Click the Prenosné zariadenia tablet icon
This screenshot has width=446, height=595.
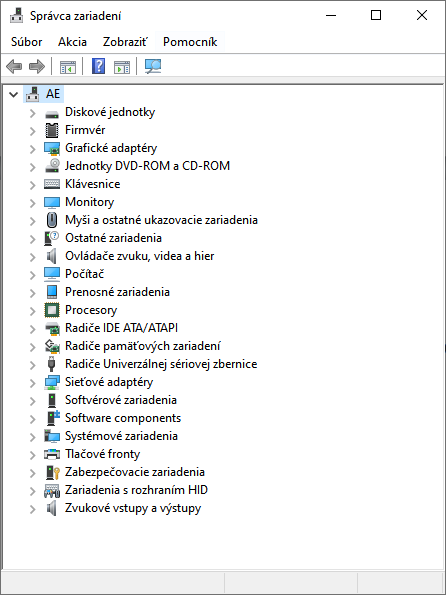pos(52,292)
